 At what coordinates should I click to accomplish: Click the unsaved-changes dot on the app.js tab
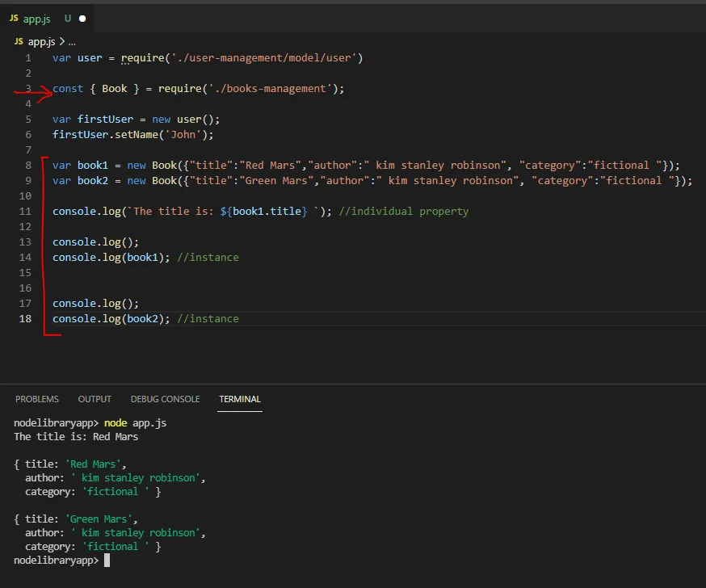pos(82,18)
